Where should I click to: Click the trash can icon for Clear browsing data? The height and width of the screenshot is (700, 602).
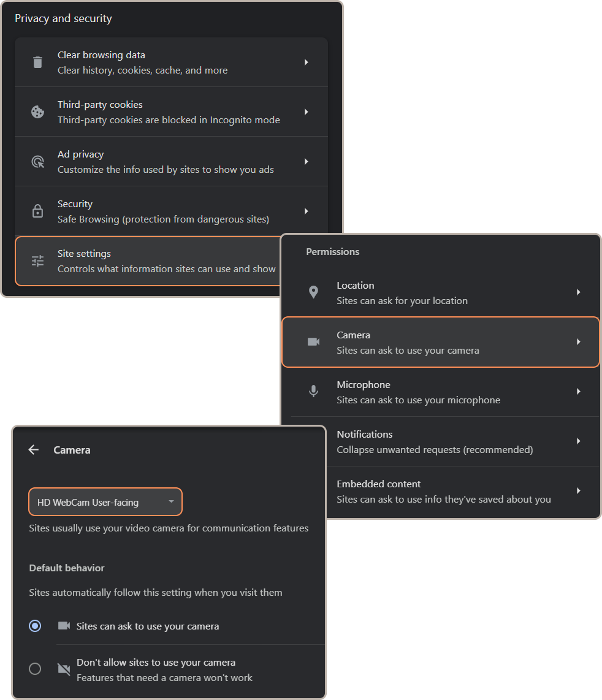[37, 63]
